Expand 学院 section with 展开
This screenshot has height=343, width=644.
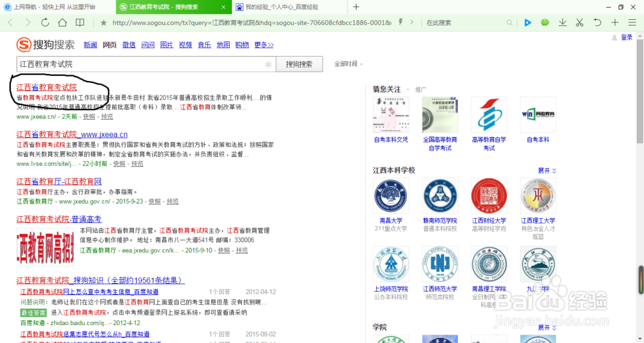pos(547,328)
